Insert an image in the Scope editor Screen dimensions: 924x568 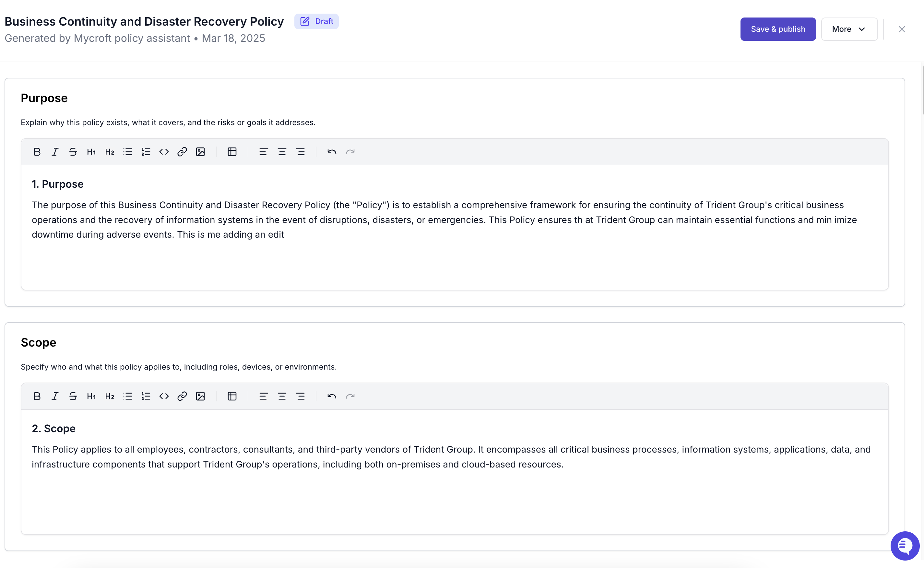[200, 396]
